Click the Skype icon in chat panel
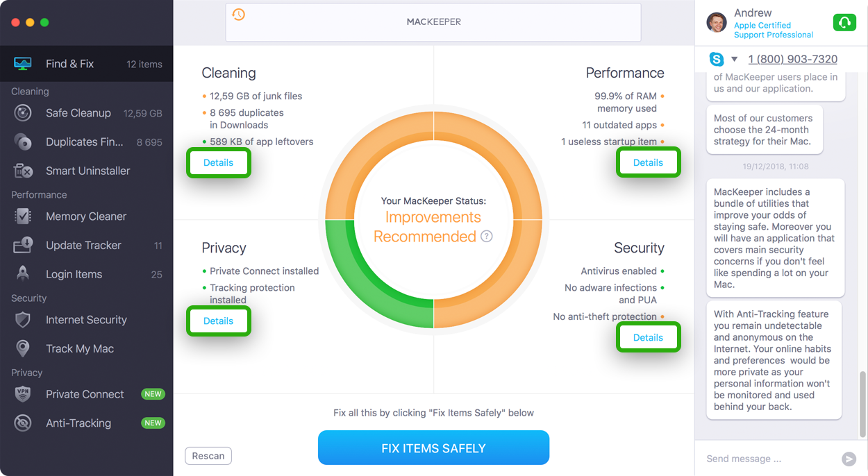This screenshot has width=868, height=476. click(x=716, y=59)
